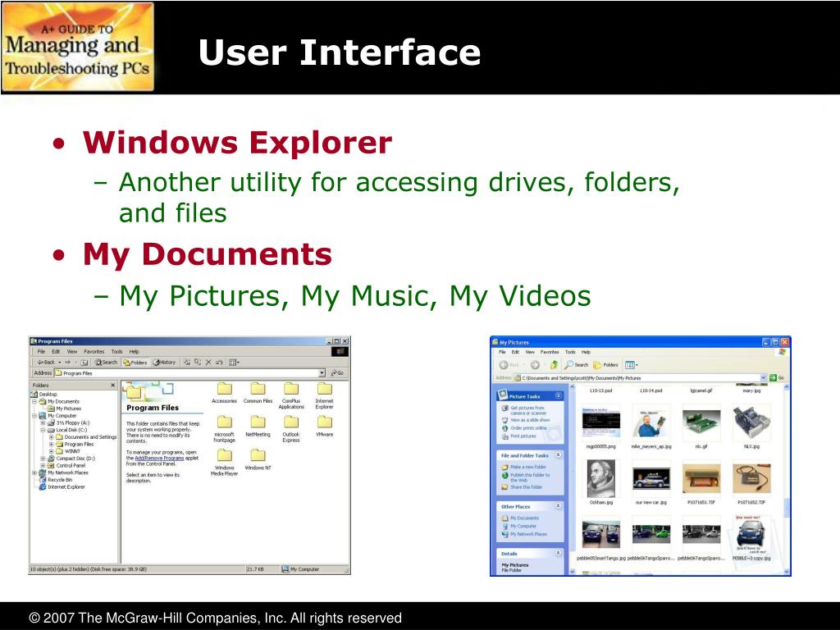Open Edit menu in My Pictures window
Viewport: 840px width, 630px height.
pyautogui.click(x=515, y=352)
